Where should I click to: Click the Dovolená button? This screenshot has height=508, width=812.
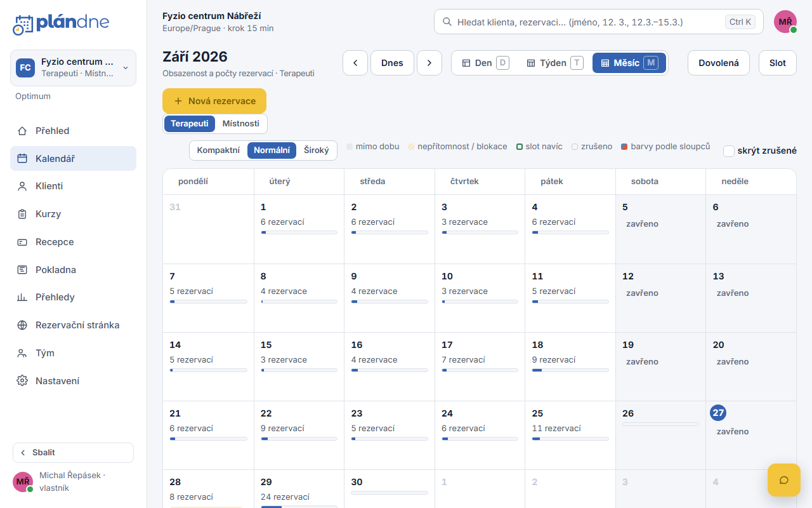pyautogui.click(x=719, y=63)
